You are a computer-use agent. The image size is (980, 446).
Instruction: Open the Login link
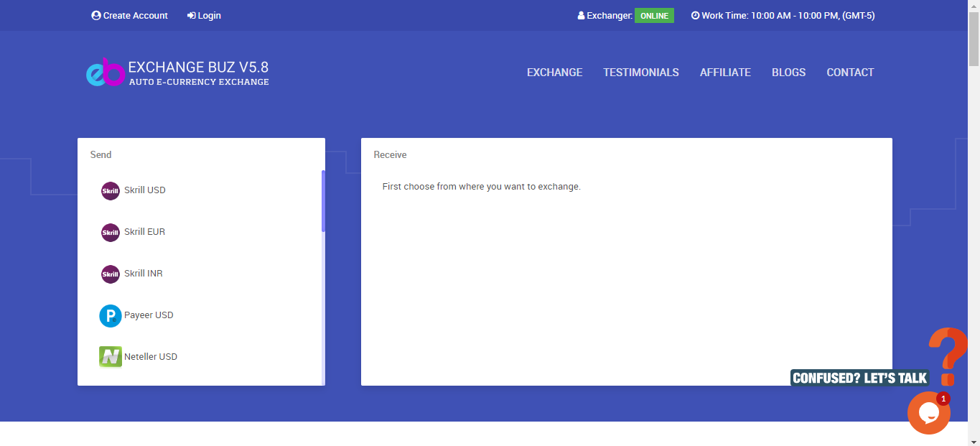204,15
